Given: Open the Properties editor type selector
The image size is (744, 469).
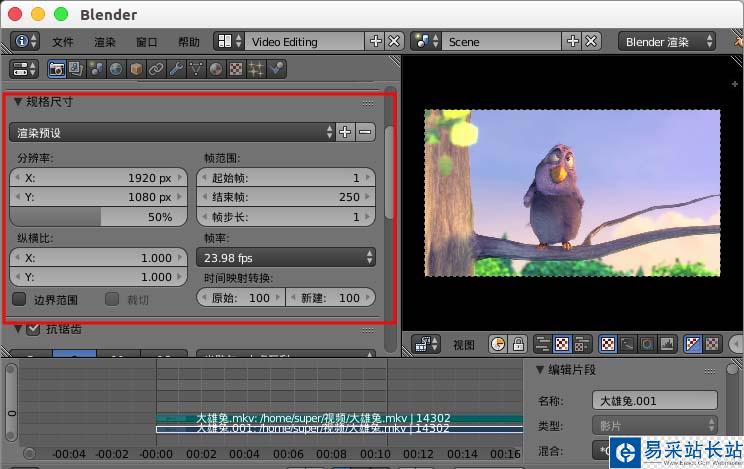Looking at the screenshot, I should tap(23, 69).
